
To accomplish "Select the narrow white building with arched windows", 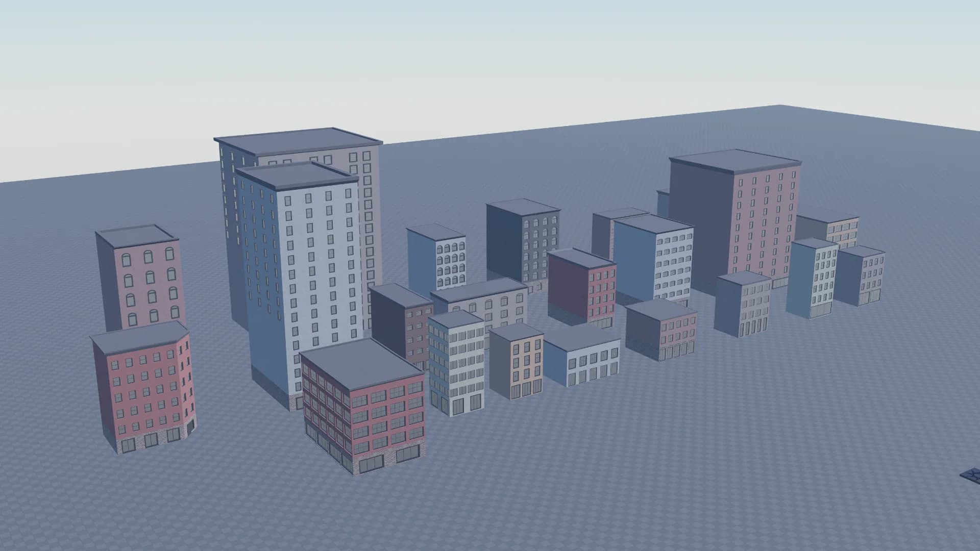I will [437, 258].
